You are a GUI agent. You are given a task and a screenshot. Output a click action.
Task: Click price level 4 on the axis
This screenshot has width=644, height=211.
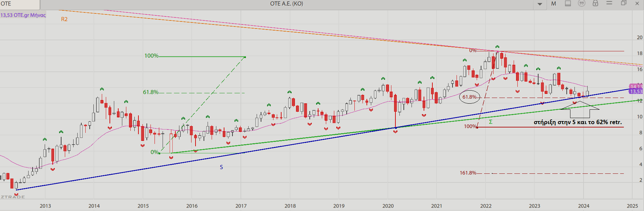(641, 164)
